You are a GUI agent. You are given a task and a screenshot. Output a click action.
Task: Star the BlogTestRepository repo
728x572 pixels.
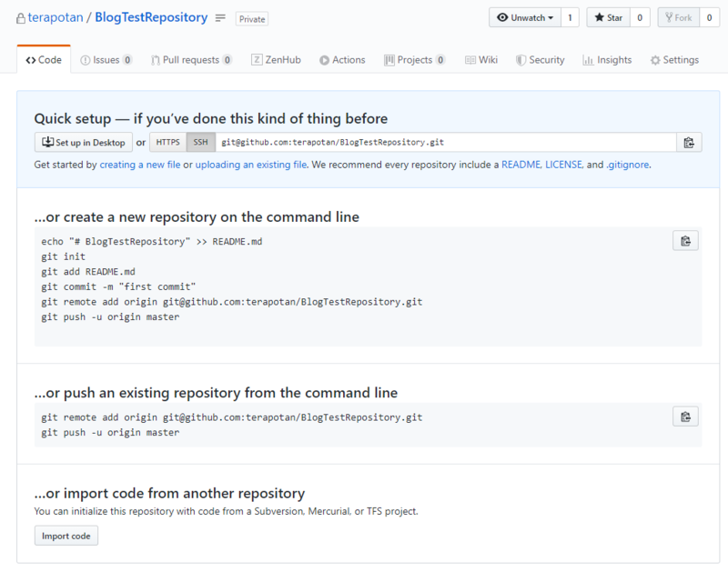[x=608, y=17]
